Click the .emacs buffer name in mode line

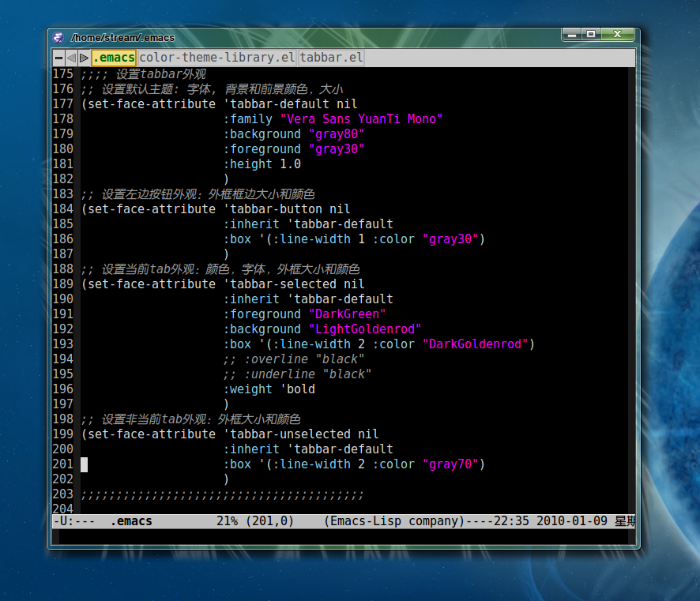(x=131, y=521)
